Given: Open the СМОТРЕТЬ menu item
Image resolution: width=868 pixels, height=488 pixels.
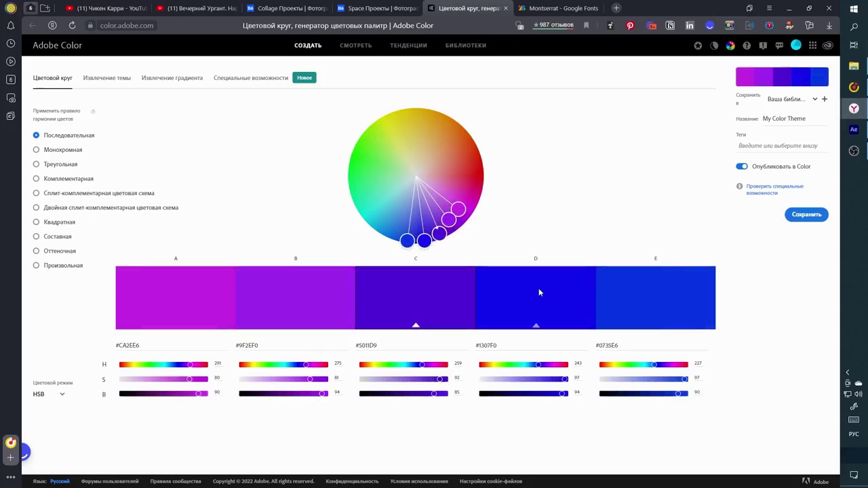Looking at the screenshot, I should point(356,45).
